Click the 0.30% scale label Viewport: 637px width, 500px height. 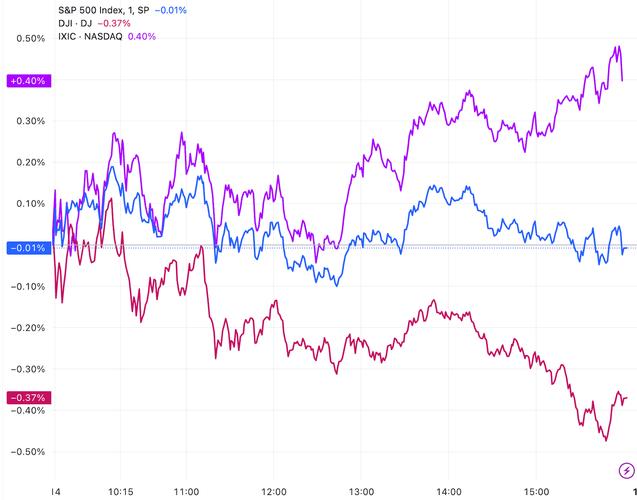pyautogui.click(x=30, y=121)
